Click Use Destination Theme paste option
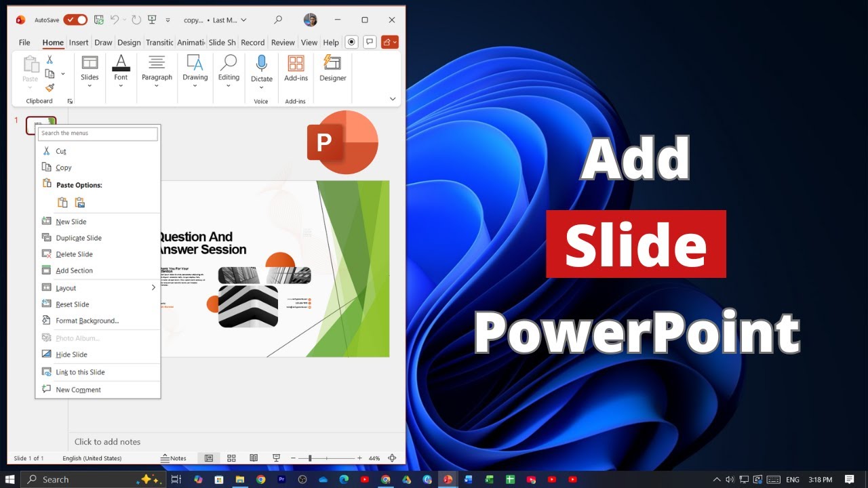The image size is (868, 488). [62, 202]
